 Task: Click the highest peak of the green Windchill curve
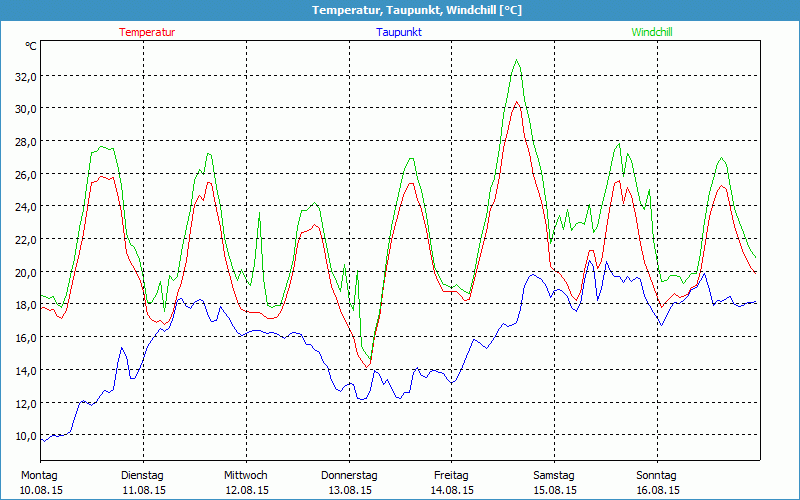coord(517,60)
